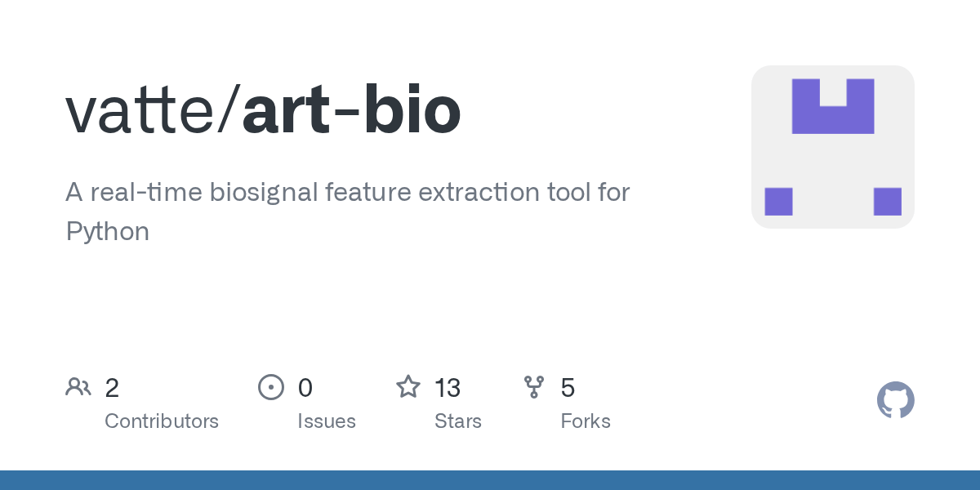Screen dimensions: 980x490
Task: Click the bottom-right purple square in the avatar
Action: pyautogui.click(x=888, y=202)
